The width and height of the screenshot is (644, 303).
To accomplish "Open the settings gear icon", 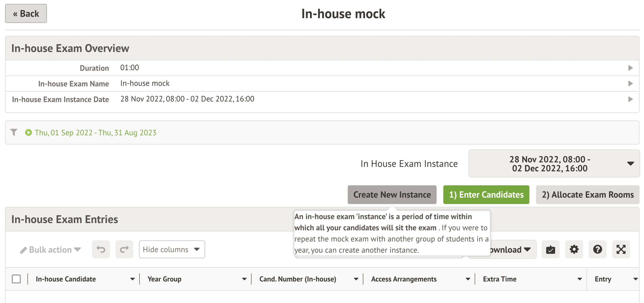I will point(574,249).
